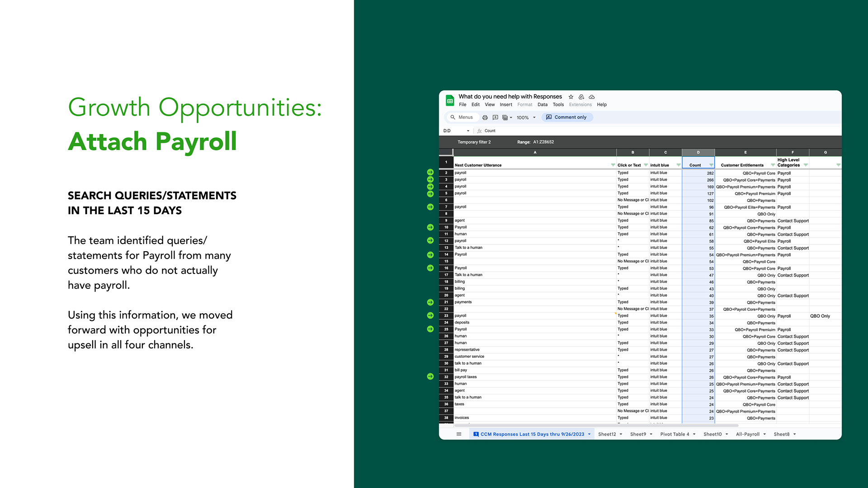Click the count cell showing 282
The image size is (868, 488).
(x=698, y=173)
